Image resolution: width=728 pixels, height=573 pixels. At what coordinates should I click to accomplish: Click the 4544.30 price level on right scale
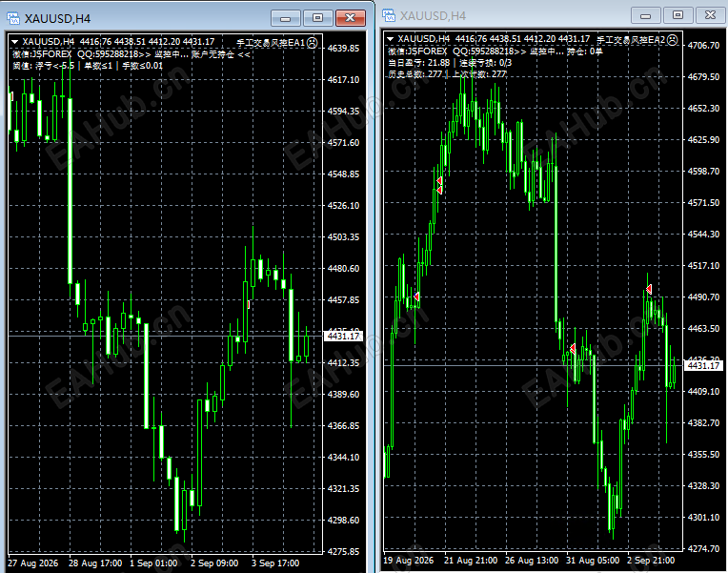coord(703,235)
